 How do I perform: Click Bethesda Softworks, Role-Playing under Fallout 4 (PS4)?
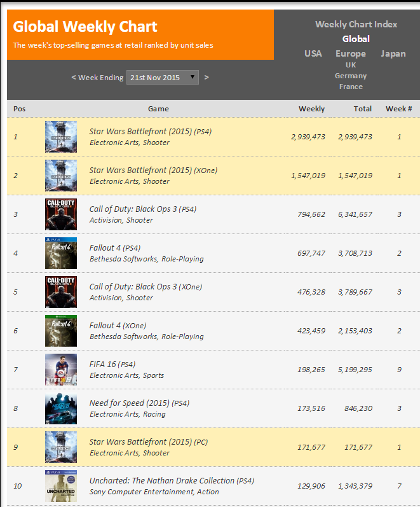tap(147, 259)
